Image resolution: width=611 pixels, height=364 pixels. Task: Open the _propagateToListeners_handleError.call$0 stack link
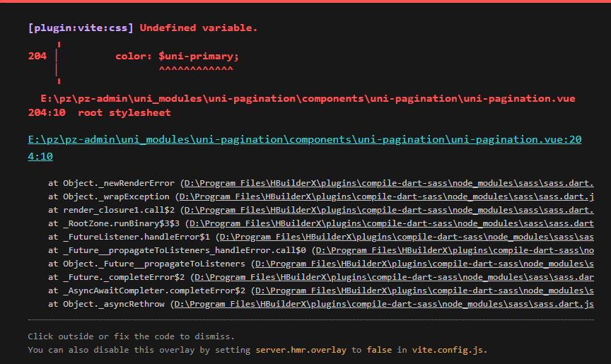[x=454, y=250]
